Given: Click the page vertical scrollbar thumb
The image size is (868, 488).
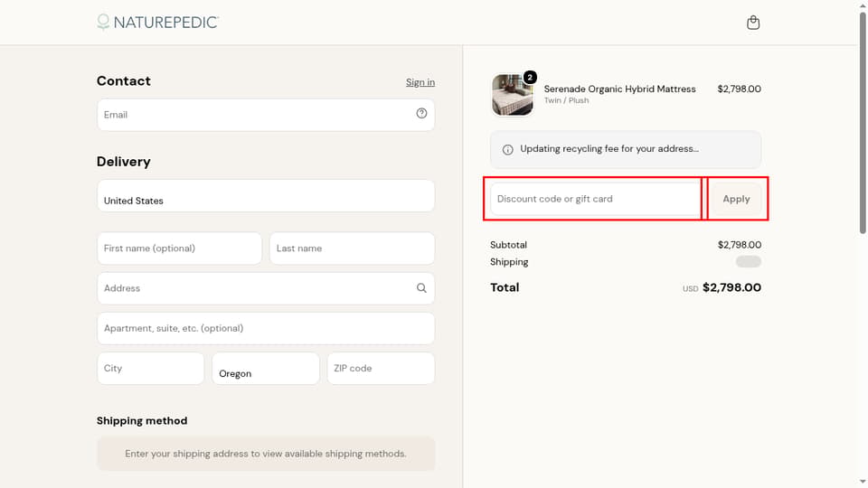Looking at the screenshot, I should click(x=863, y=122).
